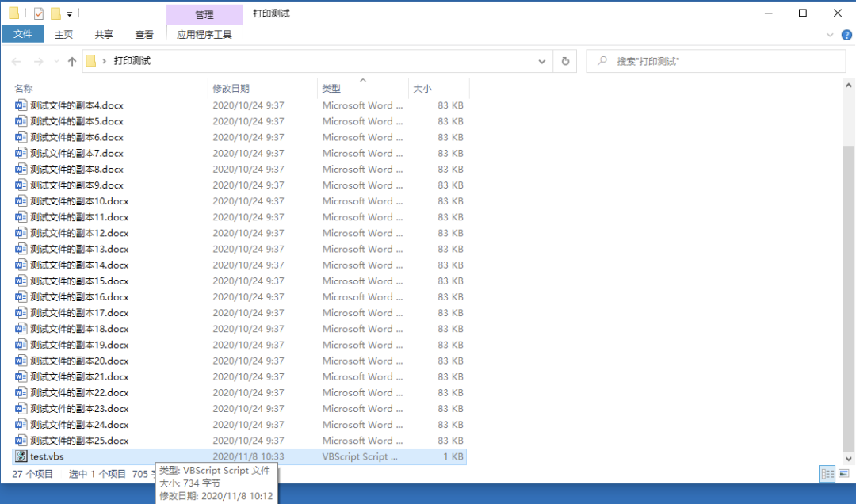Select file name 测试文件的副本17.docx
856x504 pixels.
(79, 313)
